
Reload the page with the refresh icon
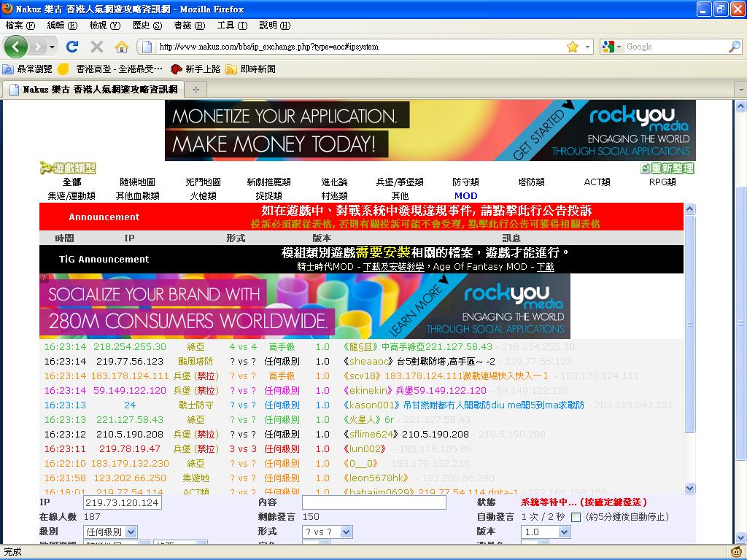coord(71,47)
